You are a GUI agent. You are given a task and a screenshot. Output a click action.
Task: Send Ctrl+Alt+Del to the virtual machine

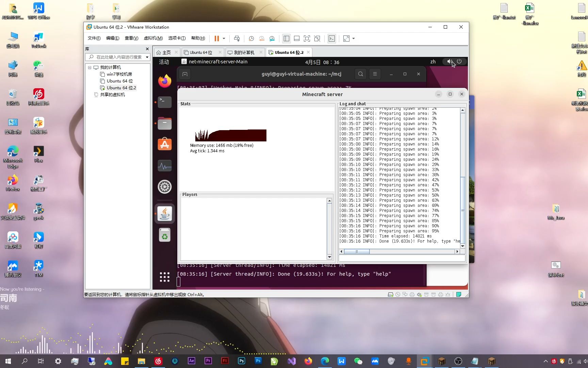tap(237, 39)
